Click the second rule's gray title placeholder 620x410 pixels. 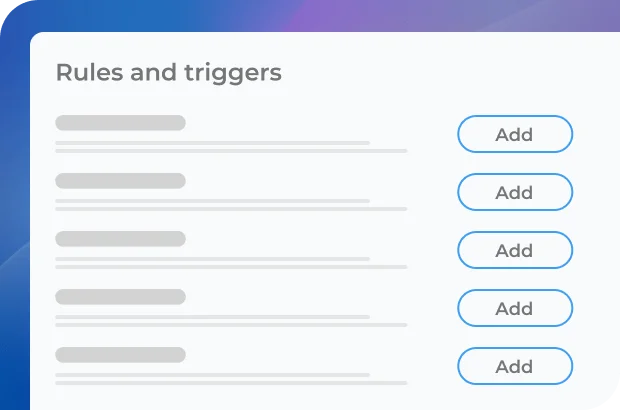(x=120, y=181)
